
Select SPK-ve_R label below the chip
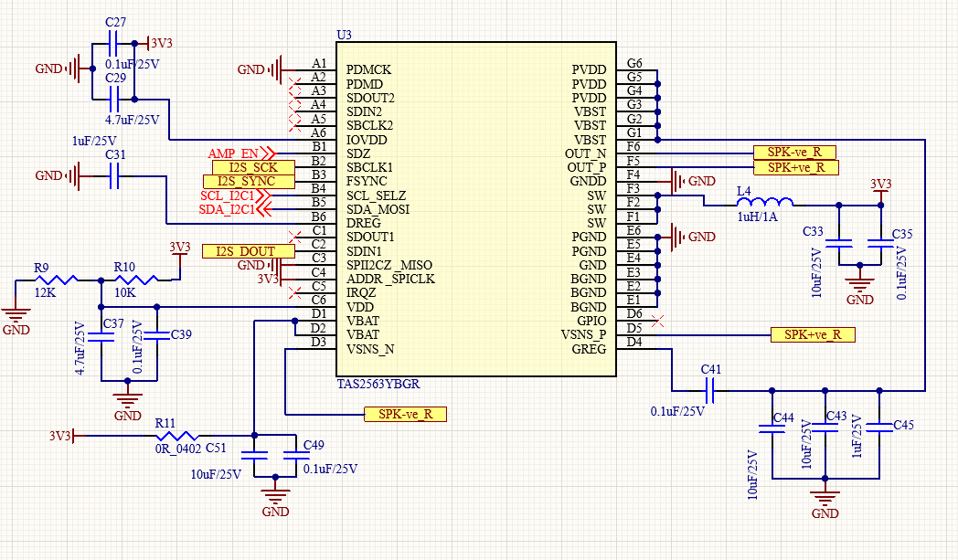(405, 414)
